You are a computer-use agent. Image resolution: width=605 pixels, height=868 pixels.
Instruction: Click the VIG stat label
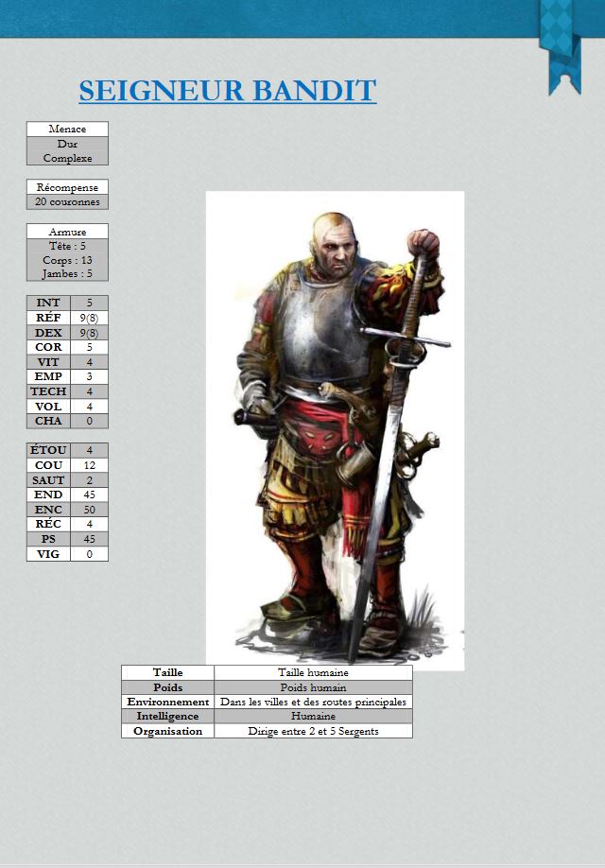(49, 553)
